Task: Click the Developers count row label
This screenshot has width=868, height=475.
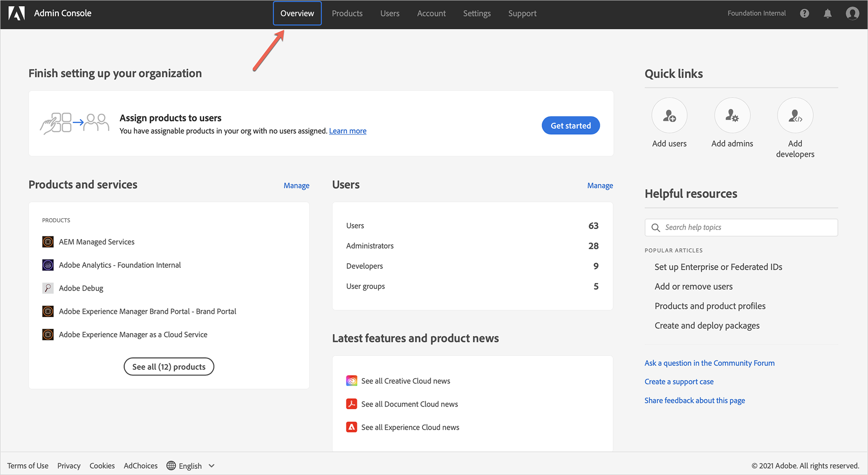Action: tap(364, 266)
